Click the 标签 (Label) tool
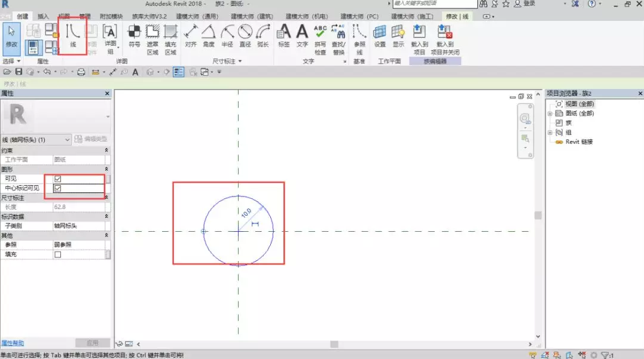Screen dimensions: 644x359 tap(284, 35)
